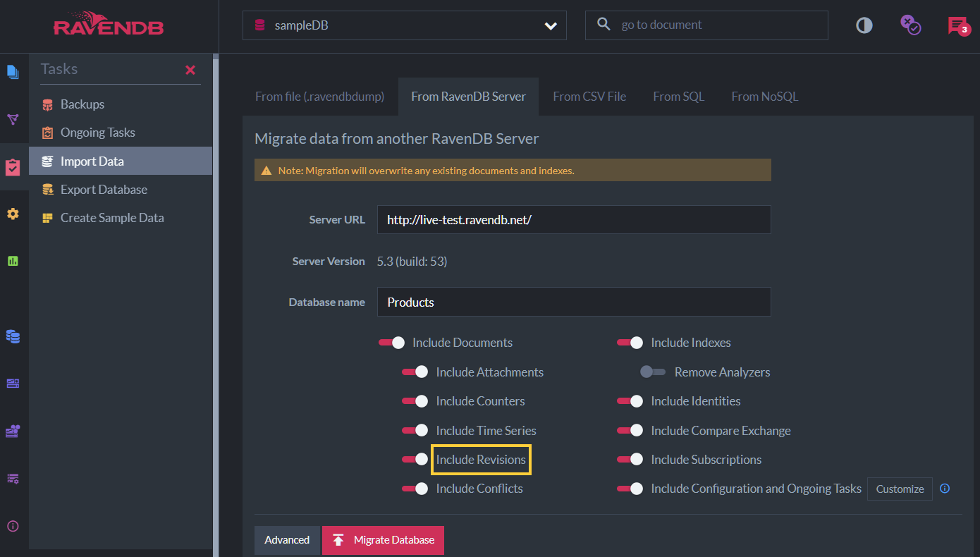Viewport: 980px width, 557px height.
Task: Click the Migrate Database button
Action: coord(383,540)
